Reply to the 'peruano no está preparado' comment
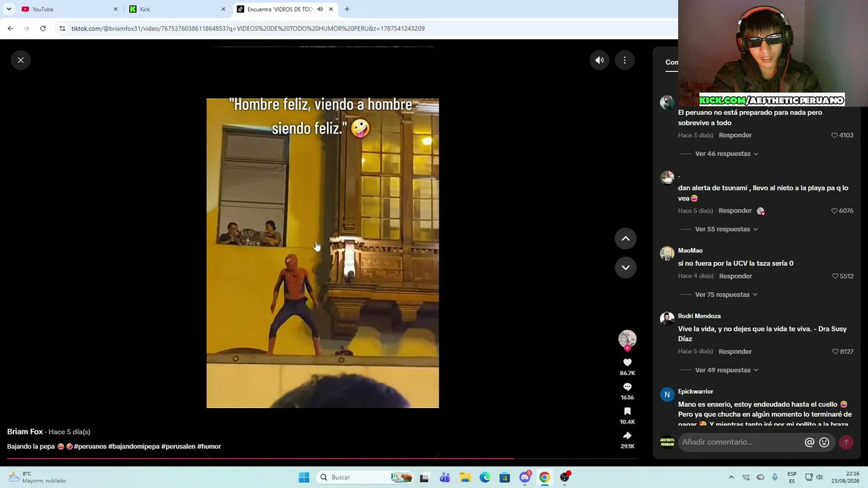868x488 pixels. (x=735, y=136)
